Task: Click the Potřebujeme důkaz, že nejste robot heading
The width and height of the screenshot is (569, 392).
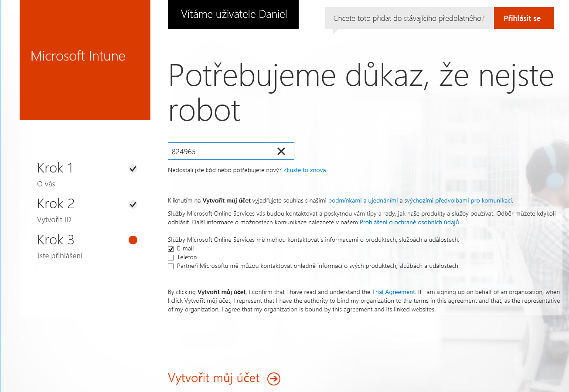Action: [361, 93]
